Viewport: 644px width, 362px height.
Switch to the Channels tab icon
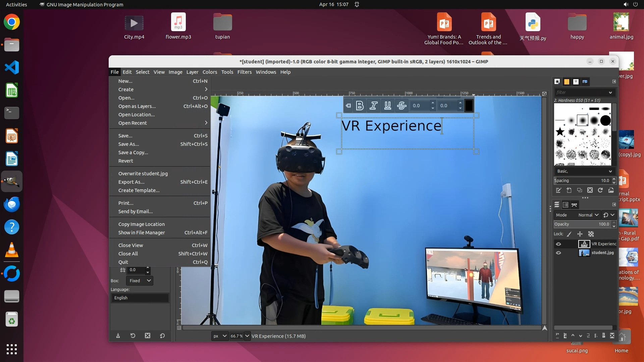pos(566,205)
